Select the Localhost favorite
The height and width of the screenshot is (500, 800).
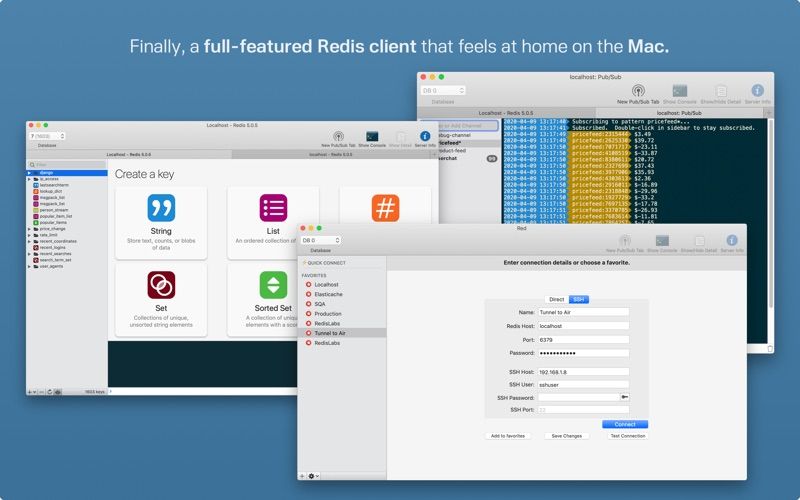[x=327, y=285]
